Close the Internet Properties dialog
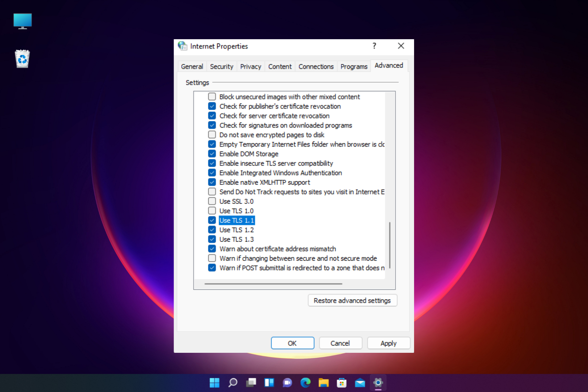 [x=401, y=46]
